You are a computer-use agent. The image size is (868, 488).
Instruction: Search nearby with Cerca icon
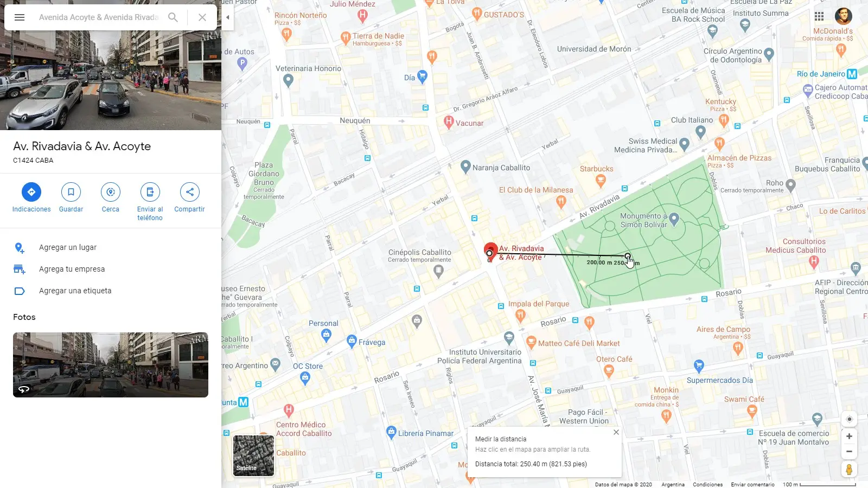click(x=111, y=192)
